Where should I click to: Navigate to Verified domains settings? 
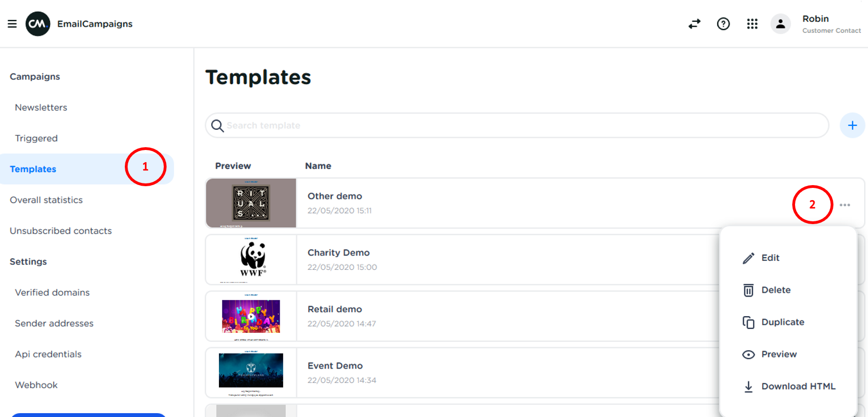[52, 293]
